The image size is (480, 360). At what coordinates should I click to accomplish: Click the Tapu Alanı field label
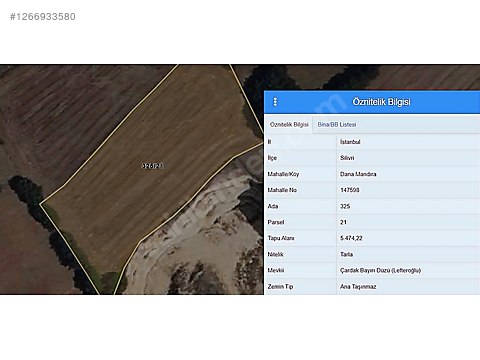281,238
